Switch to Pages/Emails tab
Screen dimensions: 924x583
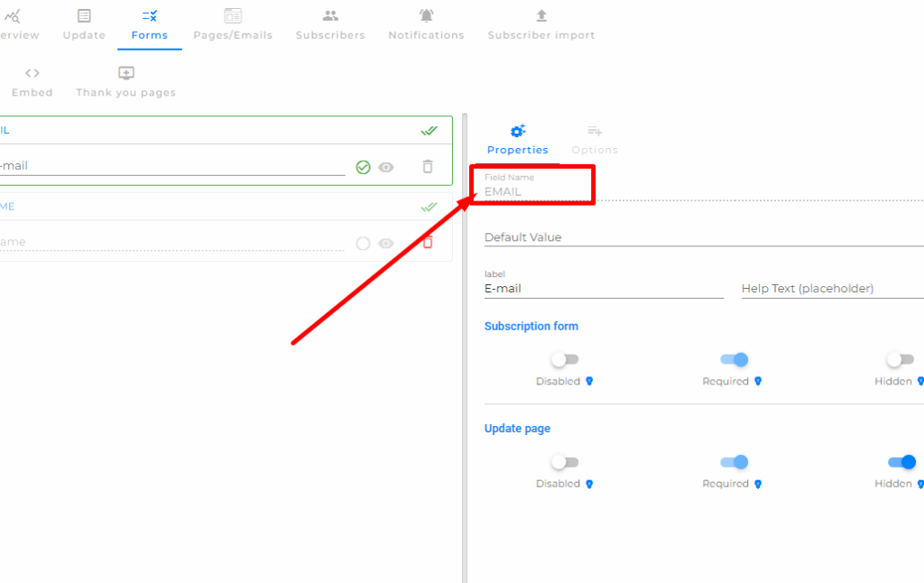pyautogui.click(x=233, y=24)
